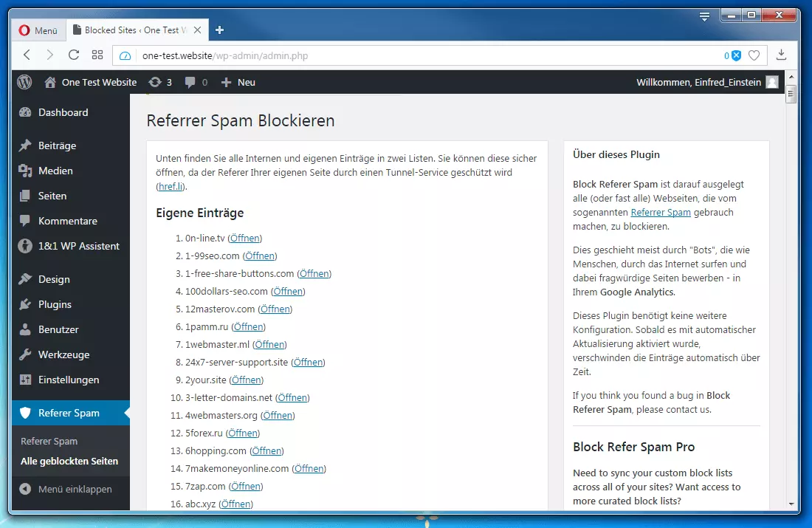
Task: Open 1&1 WP Assistent in the sidebar
Action: pyautogui.click(x=71, y=246)
